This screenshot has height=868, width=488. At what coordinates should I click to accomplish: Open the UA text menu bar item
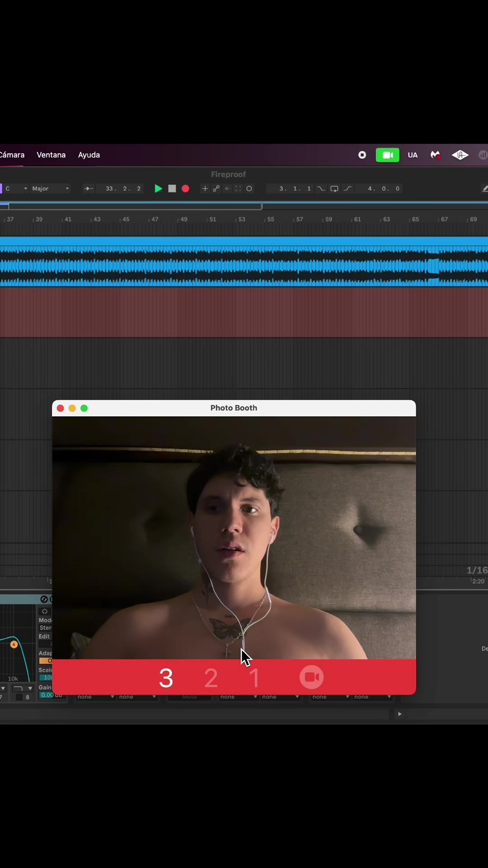(413, 155)
